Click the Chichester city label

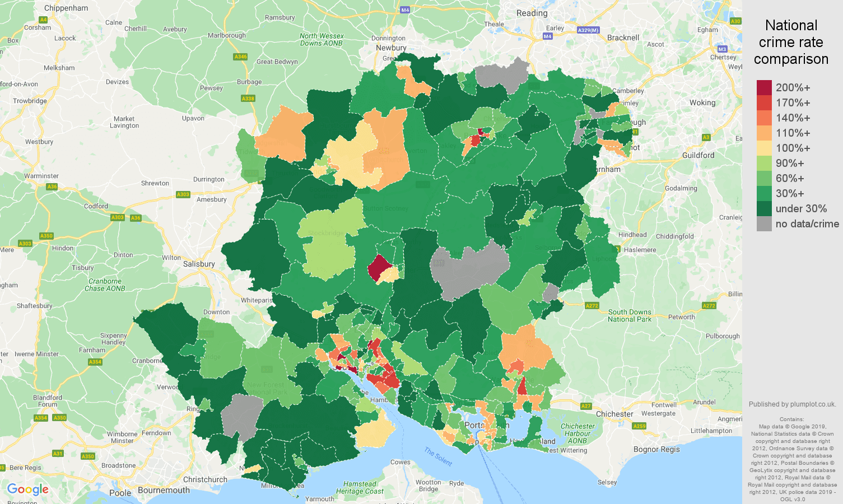(x=614, y=414)
